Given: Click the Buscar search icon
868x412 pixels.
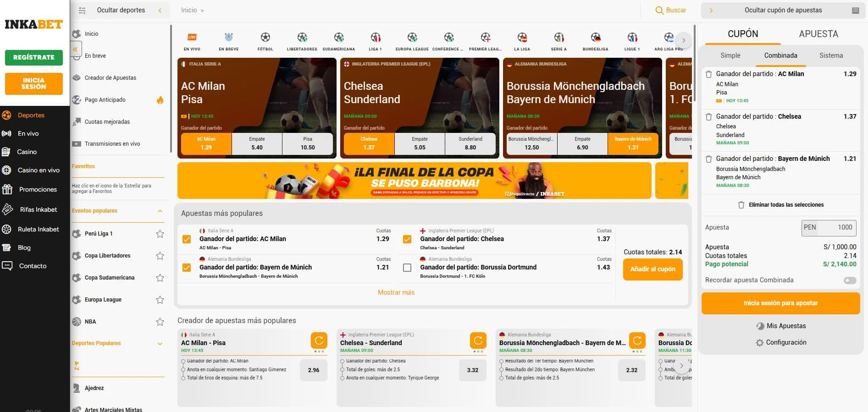Looking at the screenshot, I should [x=659, y=10].
